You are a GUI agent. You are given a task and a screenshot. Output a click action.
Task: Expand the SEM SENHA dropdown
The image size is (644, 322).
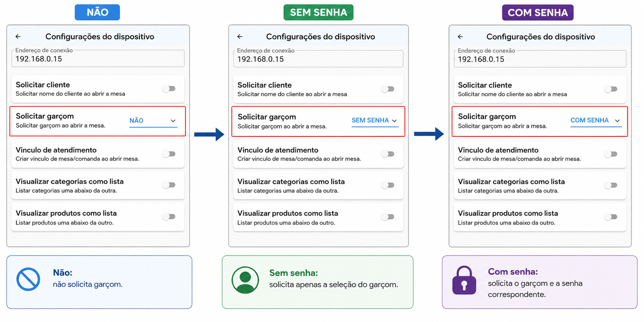coord(375,121)
